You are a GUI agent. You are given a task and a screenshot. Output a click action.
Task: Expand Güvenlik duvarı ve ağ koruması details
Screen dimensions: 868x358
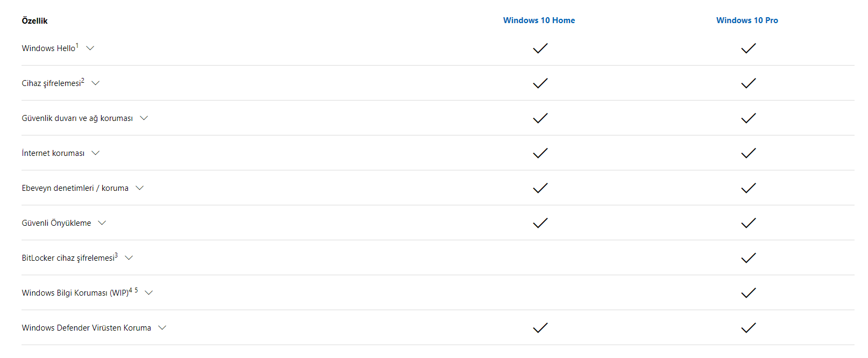(x=144, y=118)
